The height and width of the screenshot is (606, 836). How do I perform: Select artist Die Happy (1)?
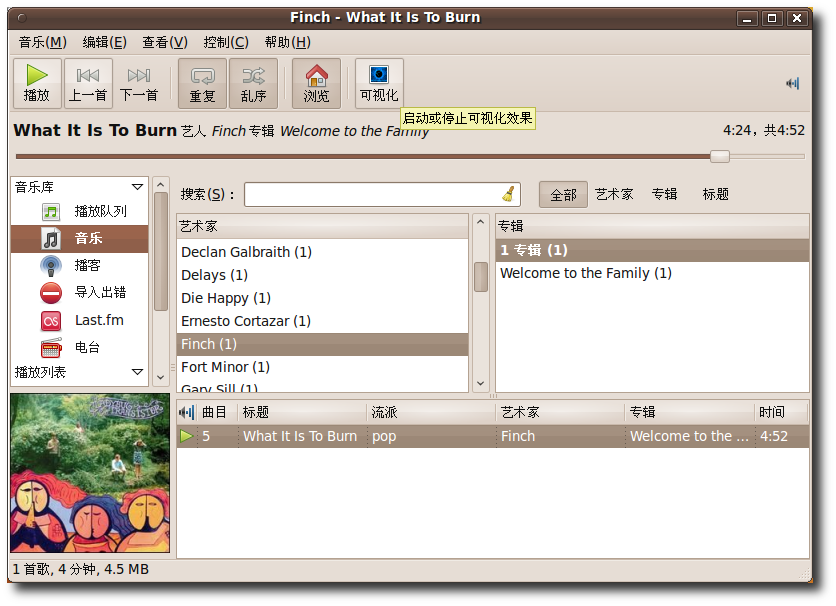coord(323,298)
